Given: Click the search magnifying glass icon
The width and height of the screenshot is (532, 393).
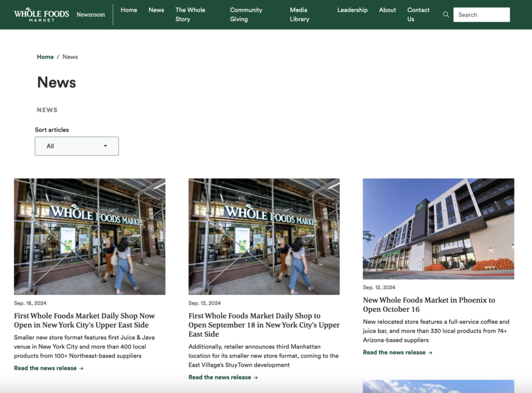Looking at the screenshot, I should [x=446, y=15].
